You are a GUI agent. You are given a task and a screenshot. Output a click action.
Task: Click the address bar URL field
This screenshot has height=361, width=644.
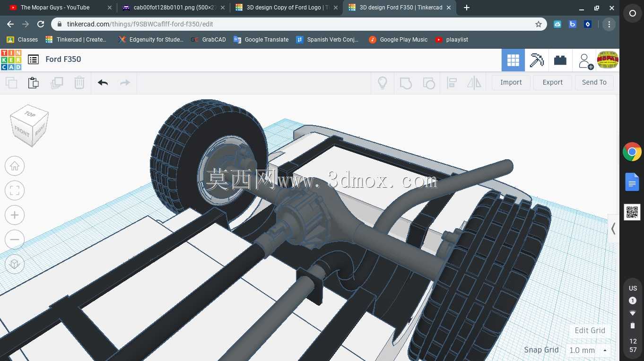299,24
